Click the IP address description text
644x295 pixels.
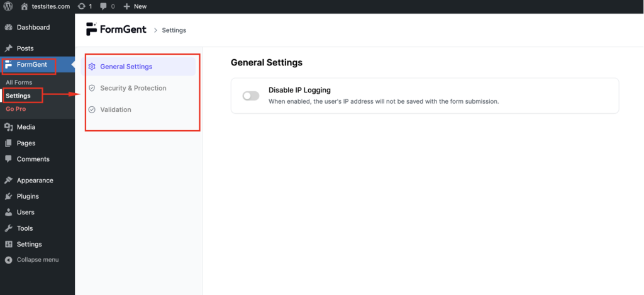[x=384, y=101]
